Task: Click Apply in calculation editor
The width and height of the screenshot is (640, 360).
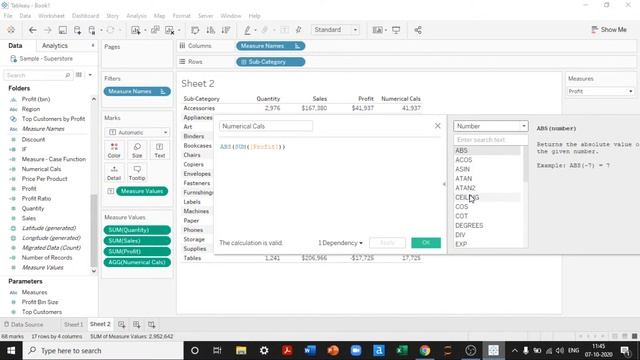Action: (387, 243)
